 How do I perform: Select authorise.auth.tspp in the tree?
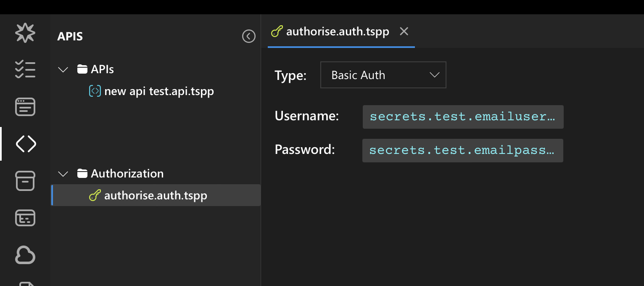point(155,196)
